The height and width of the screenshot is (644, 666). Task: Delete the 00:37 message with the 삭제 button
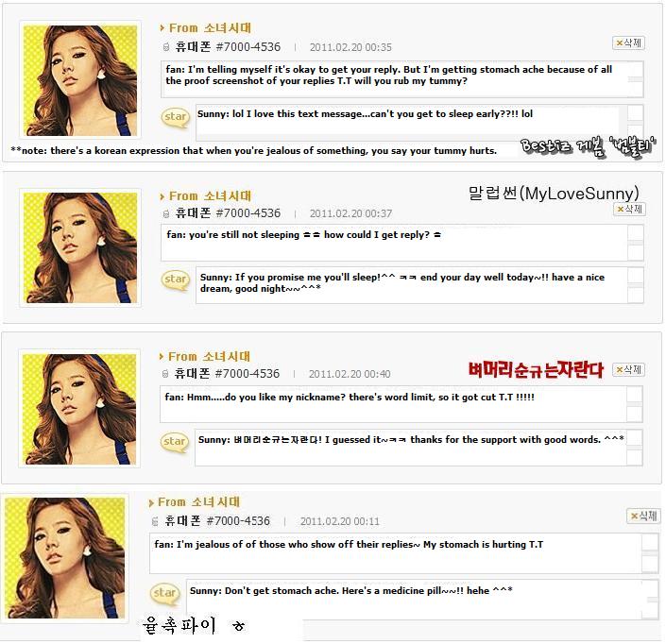coord(630,210)
